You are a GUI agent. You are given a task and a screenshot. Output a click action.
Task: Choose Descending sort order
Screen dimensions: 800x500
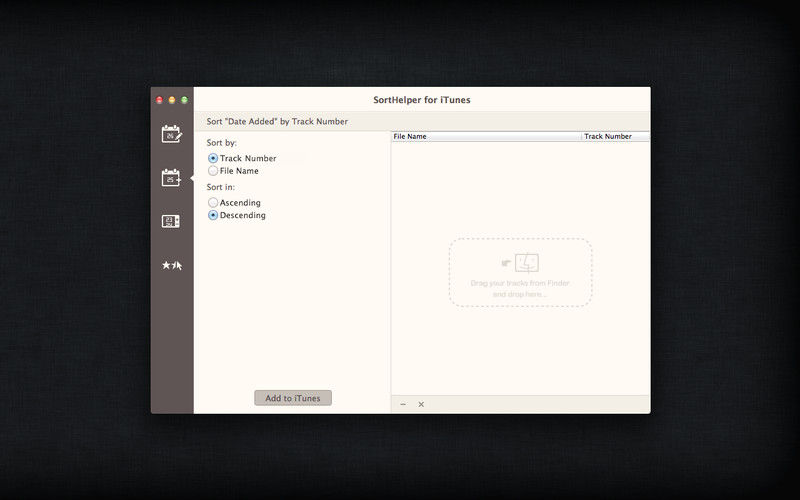click(x=213, y=215)
